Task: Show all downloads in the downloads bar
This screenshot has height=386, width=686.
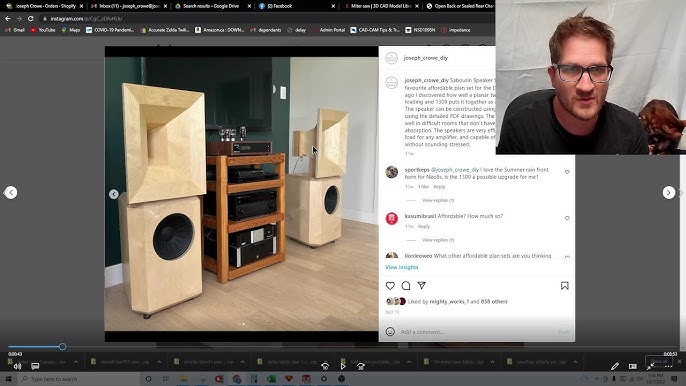Action: coord(659,361)
